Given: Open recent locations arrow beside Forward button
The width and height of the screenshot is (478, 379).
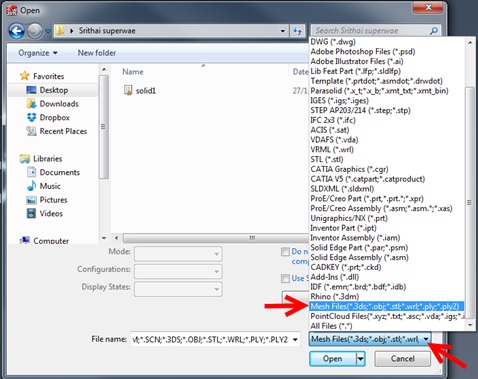Looking at the screenshot, I should click(x=48, y=31).
